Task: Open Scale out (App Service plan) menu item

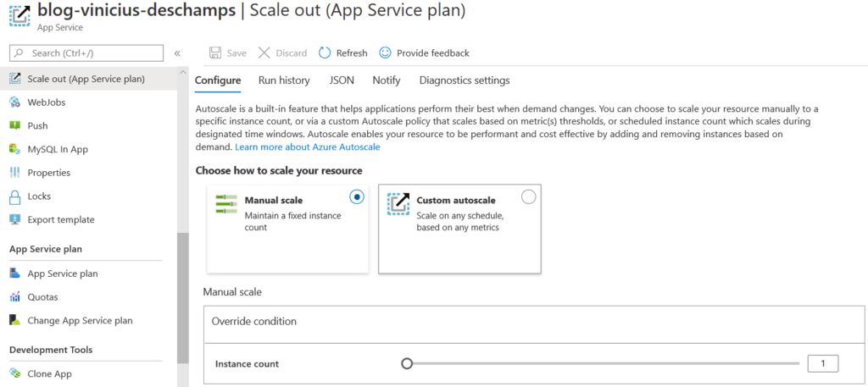Action: pyautogui.click(x=88, y=79)
